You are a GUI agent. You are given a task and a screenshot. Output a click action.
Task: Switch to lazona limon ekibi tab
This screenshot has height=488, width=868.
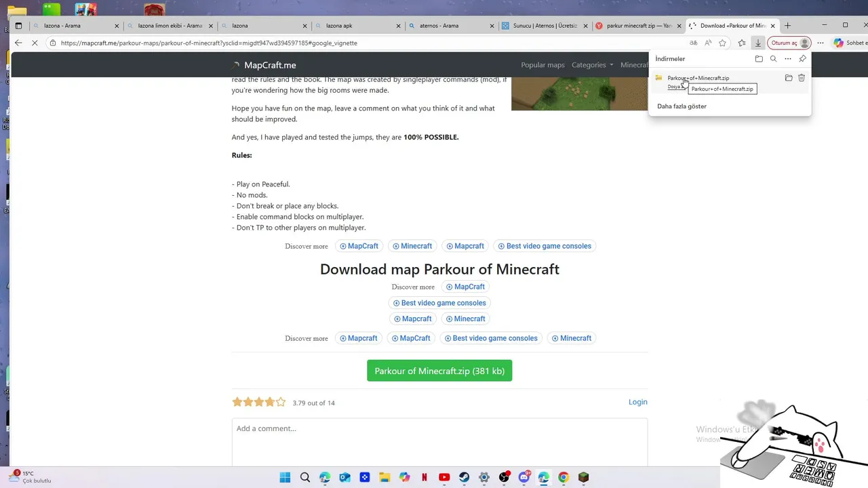tap(169, 26)
